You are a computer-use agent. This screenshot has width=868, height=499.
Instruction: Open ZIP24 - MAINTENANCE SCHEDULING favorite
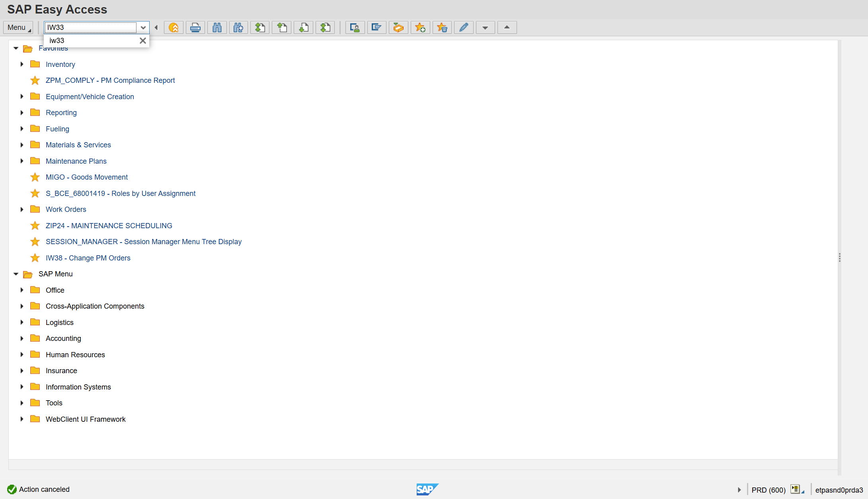[x=109, y=226]
